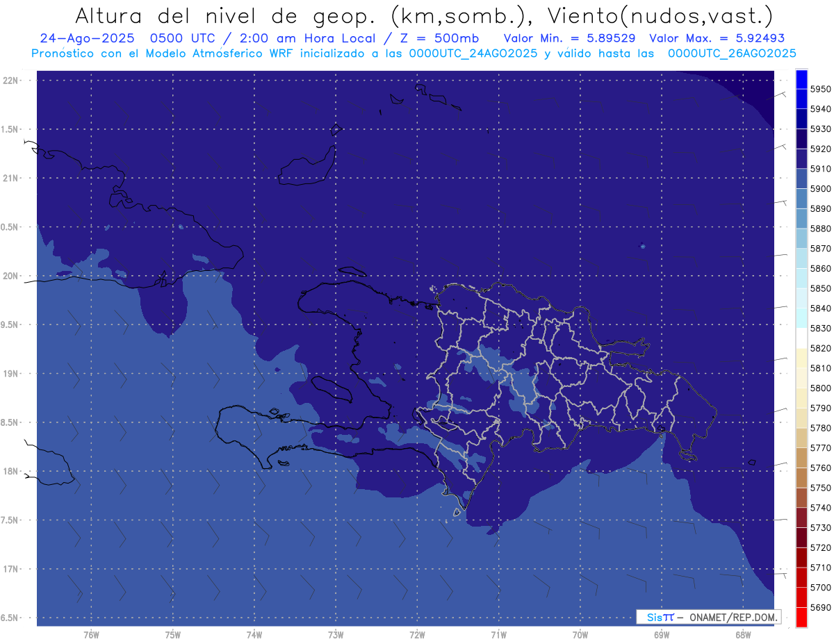Image resolution: width=834 pixels, height=644 pixels.
Task: Click the legend value 5950
Action: pos(820,89)
